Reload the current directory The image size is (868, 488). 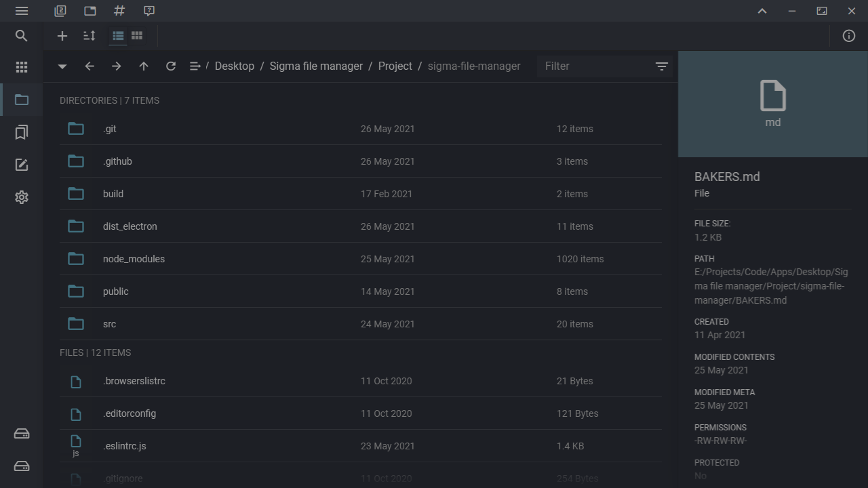[x=171, y=66]
